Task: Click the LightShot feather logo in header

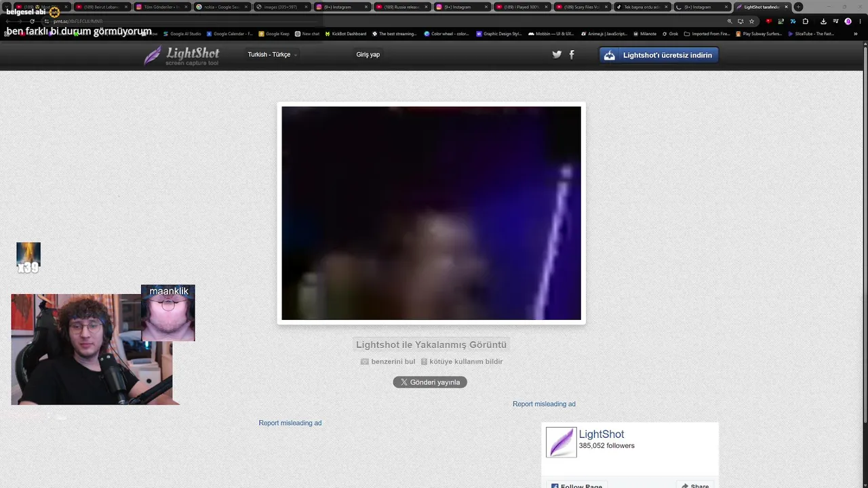Action: (x=181, y=55)
